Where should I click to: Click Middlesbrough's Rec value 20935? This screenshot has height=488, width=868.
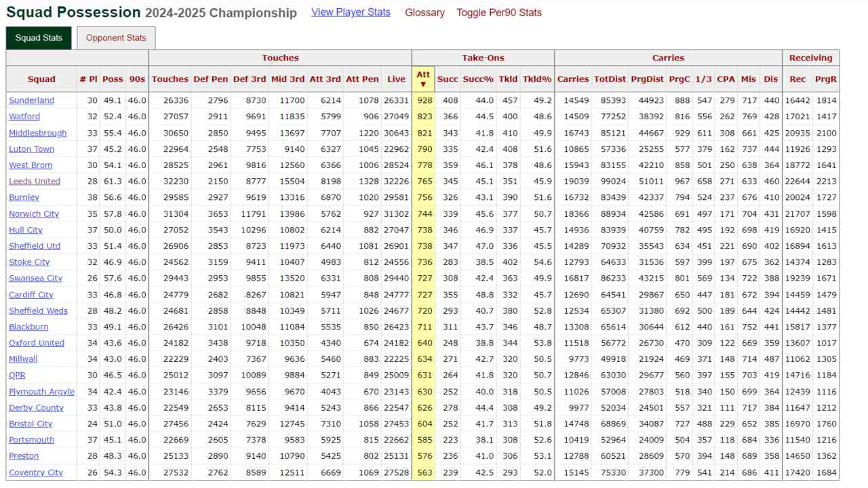click(797, 133)
